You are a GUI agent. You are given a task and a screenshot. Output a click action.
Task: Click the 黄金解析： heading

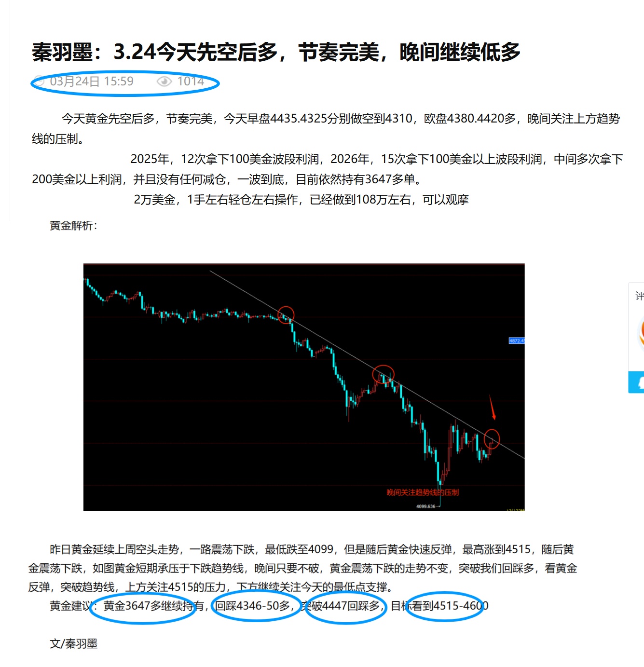(74, 226)
